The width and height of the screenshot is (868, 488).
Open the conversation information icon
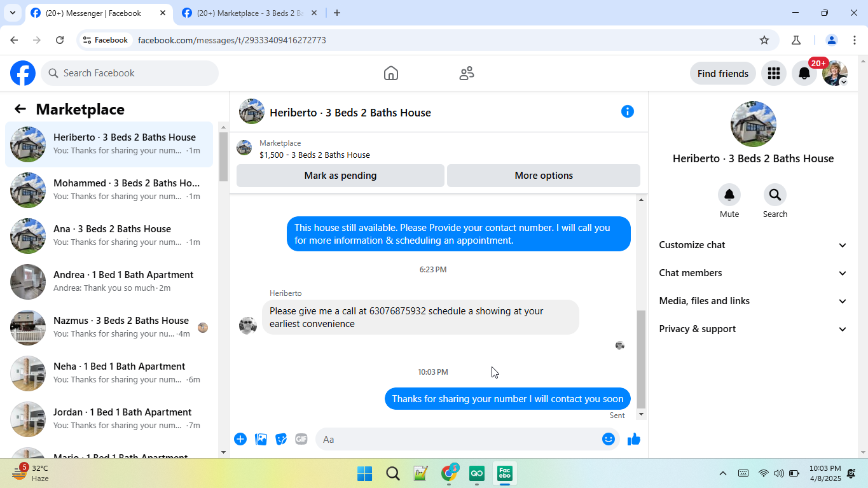[628, 112]
